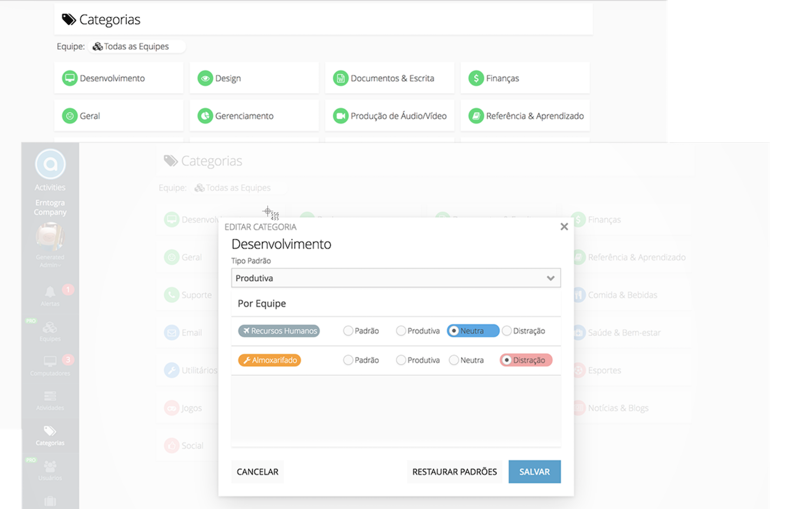Click the SALVAR button
This screenshot has width=812, height=509.
click(534, 472)
